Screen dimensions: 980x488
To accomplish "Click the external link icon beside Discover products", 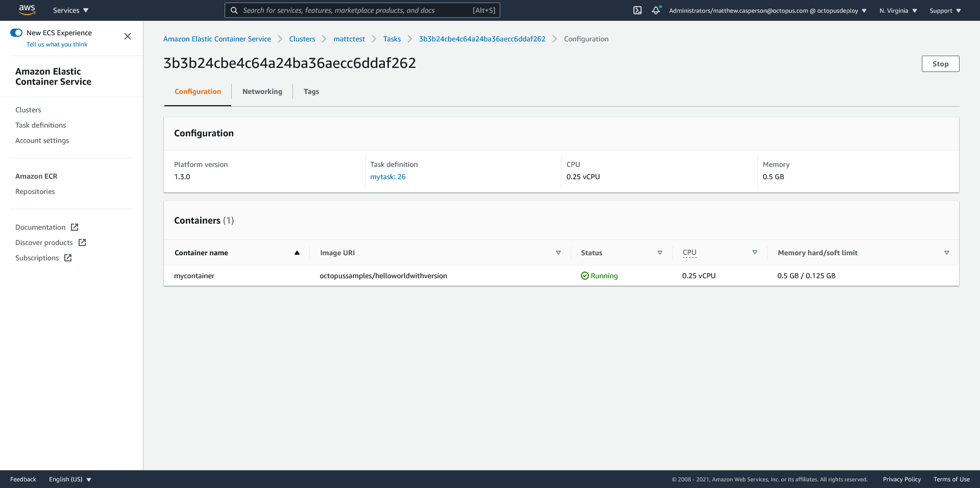I will coord(82,242).
